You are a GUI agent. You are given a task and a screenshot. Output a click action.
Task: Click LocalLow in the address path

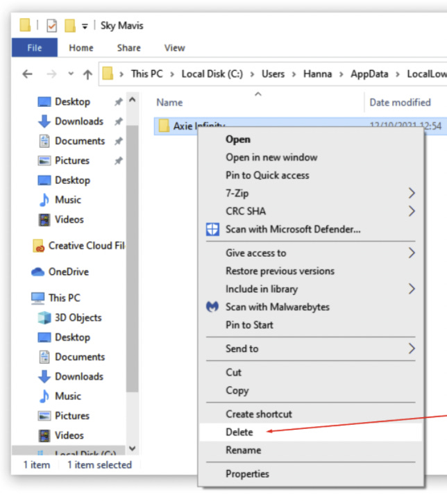[x=427, y=74]
